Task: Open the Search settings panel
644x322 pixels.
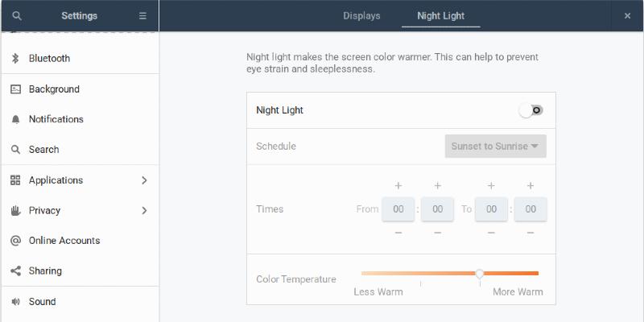Action: tap(44, 150)
